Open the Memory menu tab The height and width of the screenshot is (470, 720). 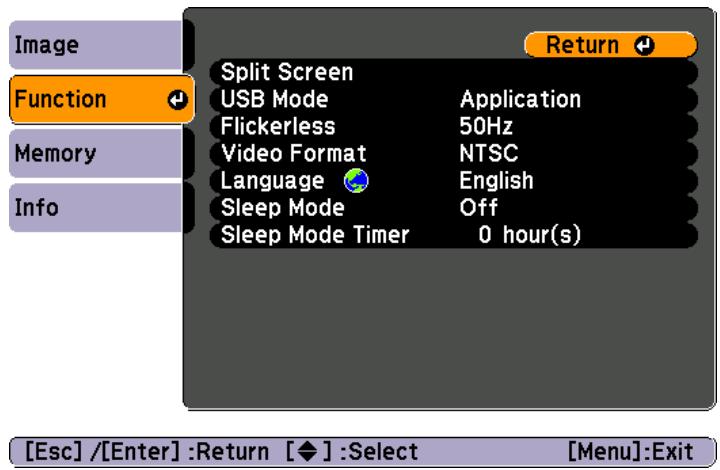[x=96, y=153]
